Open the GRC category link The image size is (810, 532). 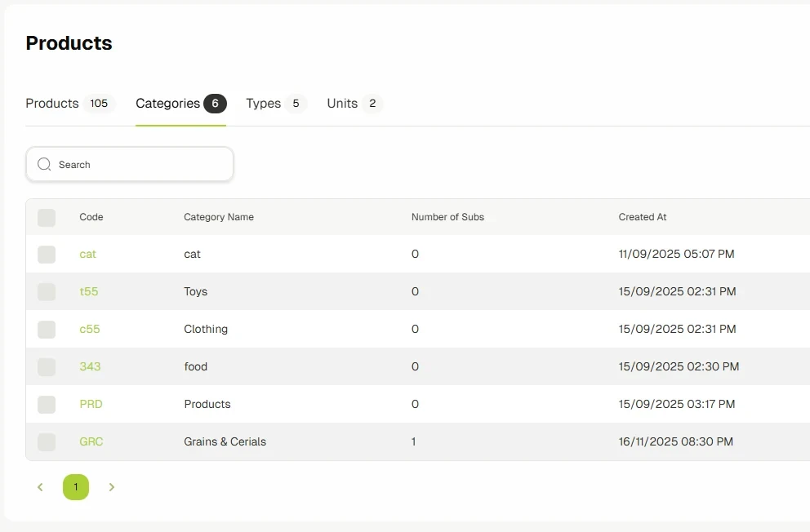coord(91,441)
